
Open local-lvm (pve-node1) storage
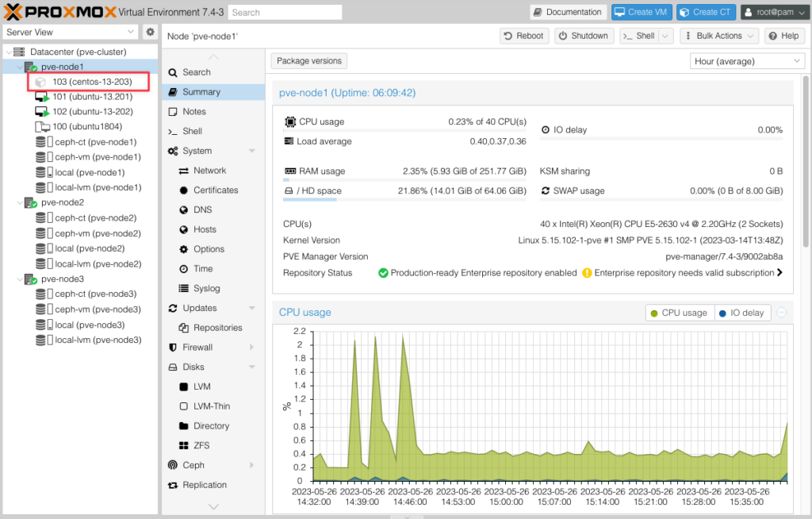(x=98, y=188)
